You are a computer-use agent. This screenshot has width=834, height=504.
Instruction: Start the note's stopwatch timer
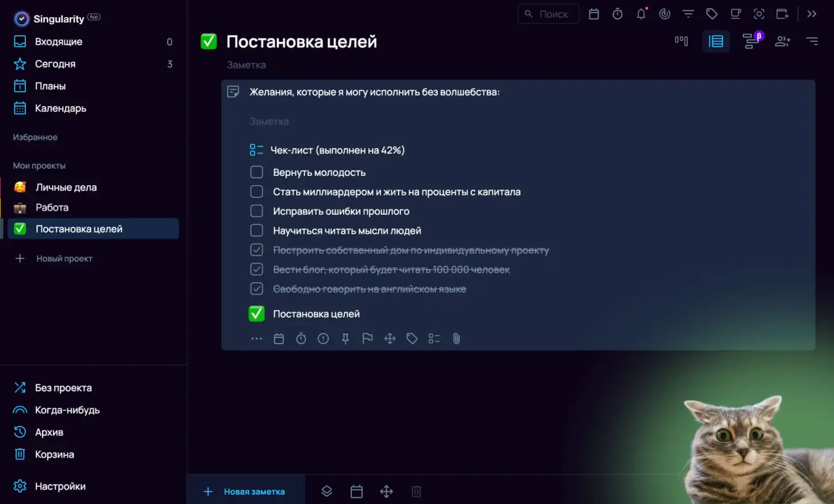(x=301, y=339)
